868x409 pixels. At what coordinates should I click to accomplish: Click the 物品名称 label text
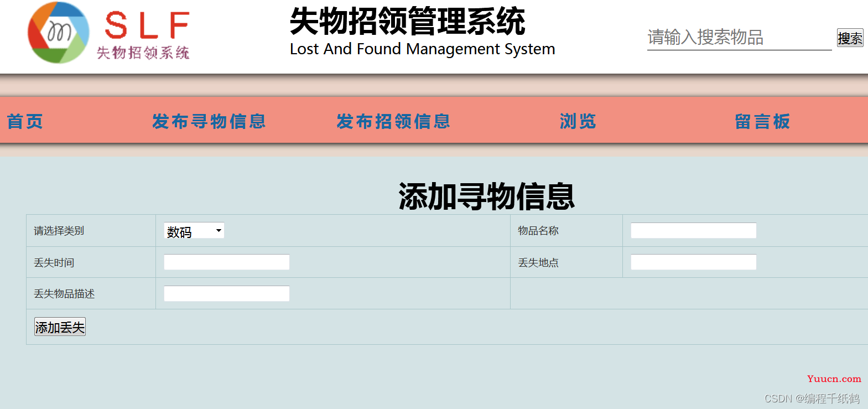[x=538, y=231]
